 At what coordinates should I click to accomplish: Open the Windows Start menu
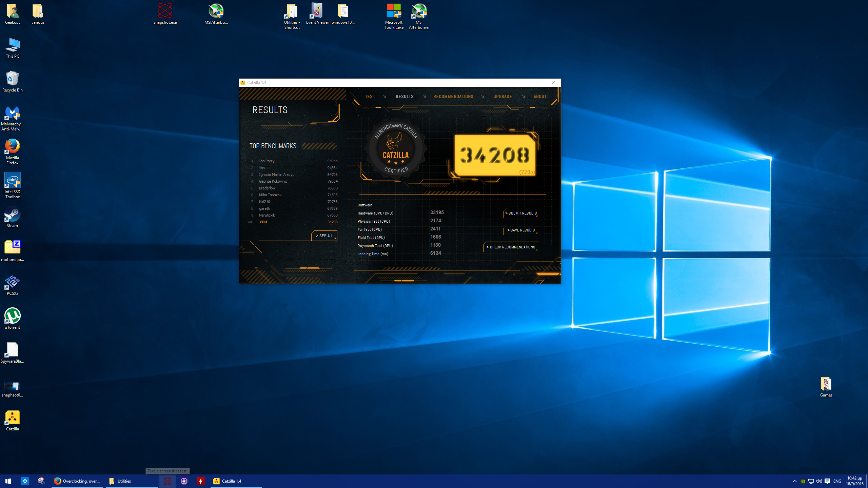[x=8, y=481]
